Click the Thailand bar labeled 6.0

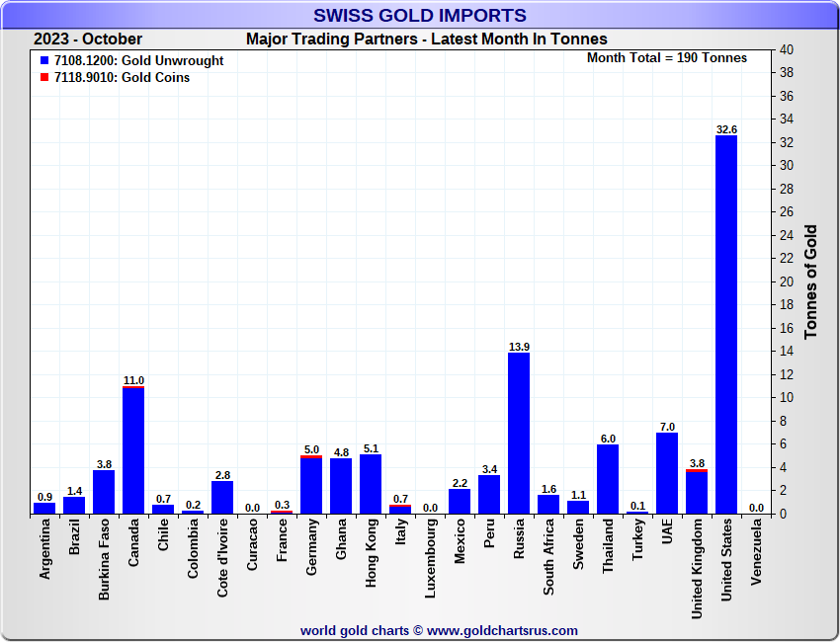tap(608, 480)
